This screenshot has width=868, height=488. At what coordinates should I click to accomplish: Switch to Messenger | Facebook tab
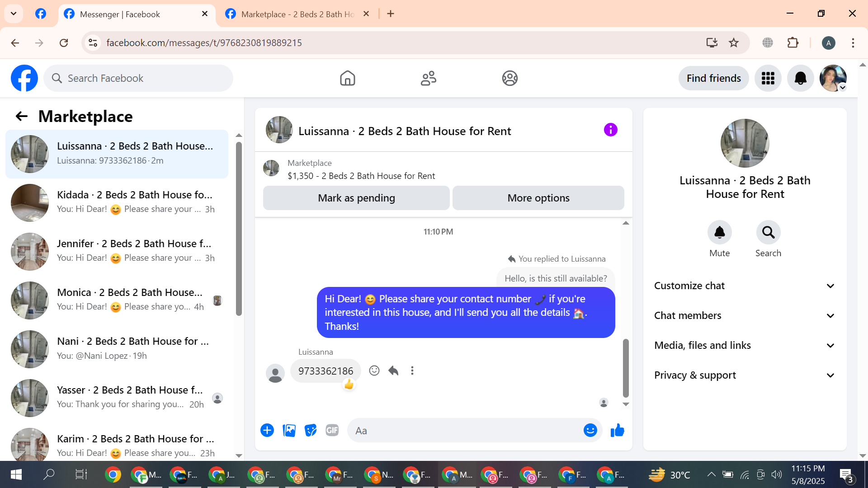(137, 14)
